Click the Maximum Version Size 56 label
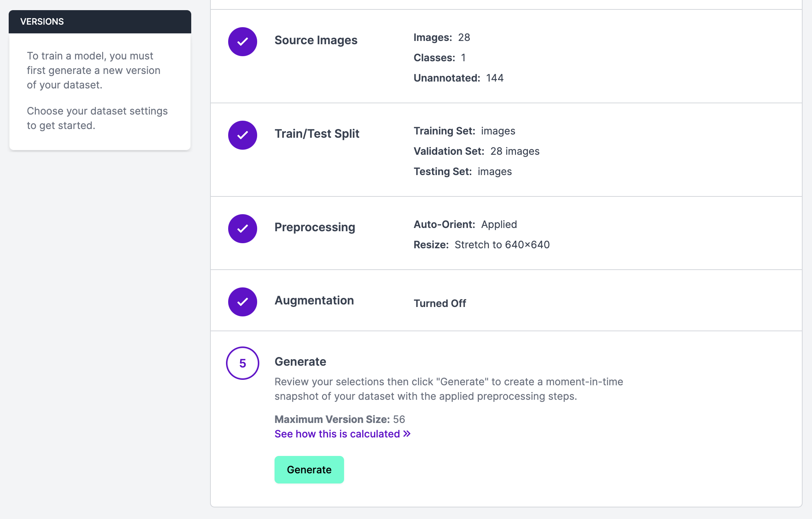Viewport: 812px width, 519px height. pyautogui.click(x=339, y=419)
